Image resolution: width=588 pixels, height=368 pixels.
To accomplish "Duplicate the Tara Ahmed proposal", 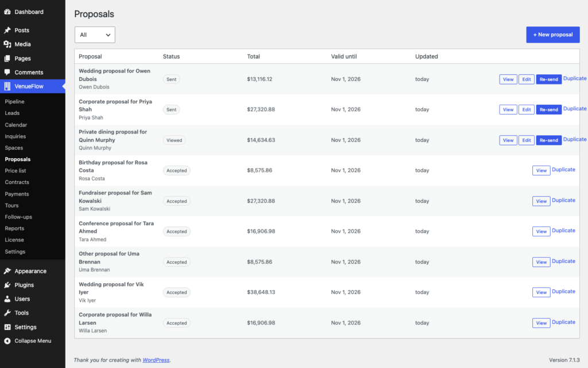I will (564, 231).
